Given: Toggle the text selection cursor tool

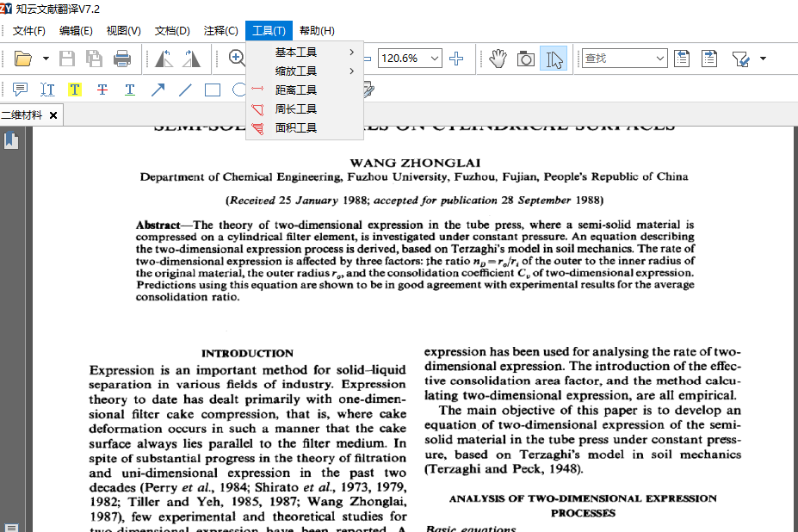Looking at the screenshot, I should pos(554,59).
